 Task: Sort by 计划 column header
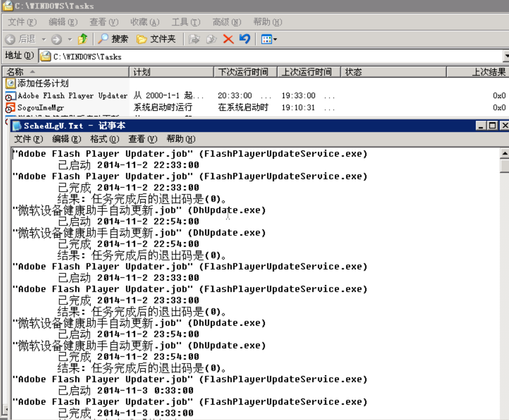click(x=172, y=72)
